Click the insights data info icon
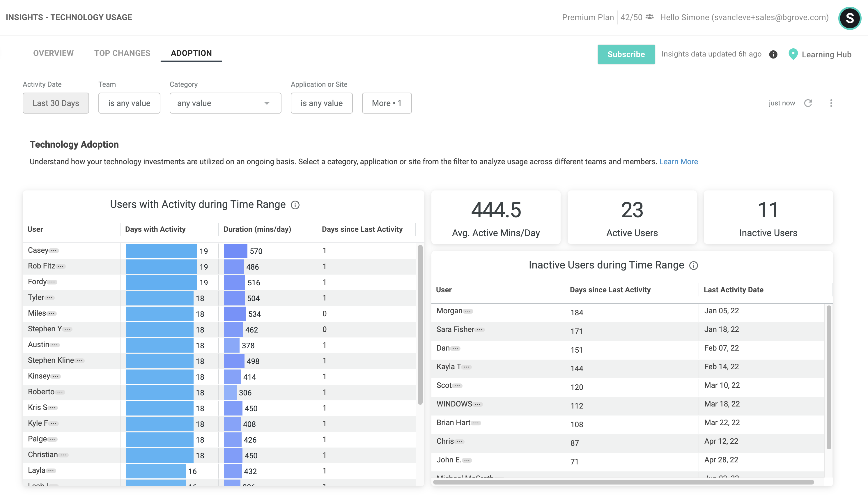The width and height of the screenshot is (868, 495). [x=773, y=54]
